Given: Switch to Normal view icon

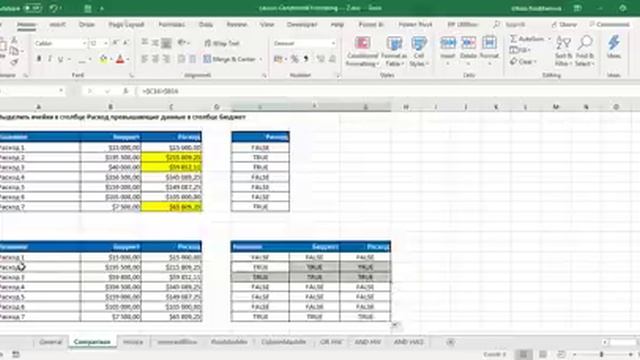Looking at the screenshot, I should click(523, 354).
